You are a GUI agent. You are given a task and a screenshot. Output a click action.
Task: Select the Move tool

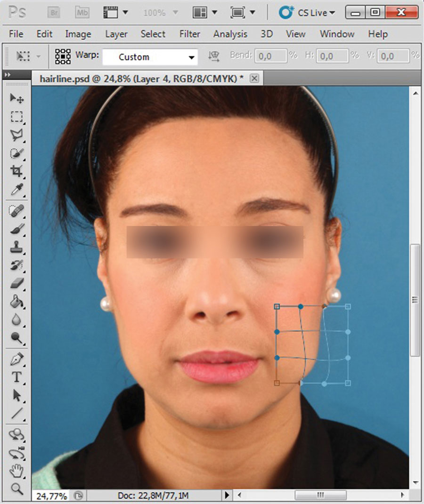17,98
